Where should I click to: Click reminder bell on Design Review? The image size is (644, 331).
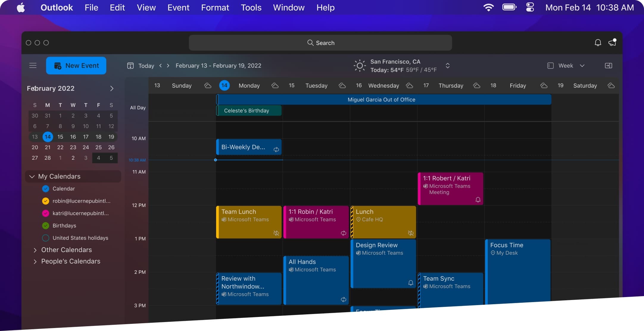[x=411, y=283]
